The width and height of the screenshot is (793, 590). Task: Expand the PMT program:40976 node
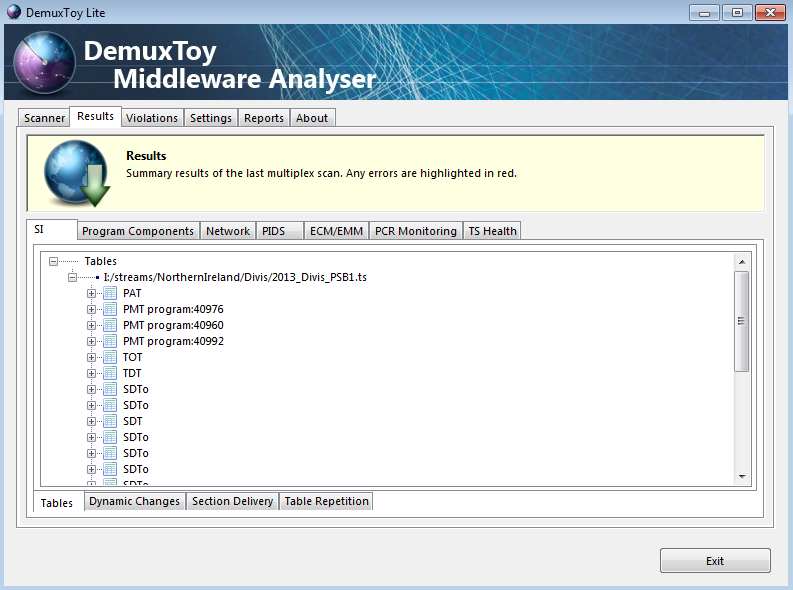[x=91, y=309]
